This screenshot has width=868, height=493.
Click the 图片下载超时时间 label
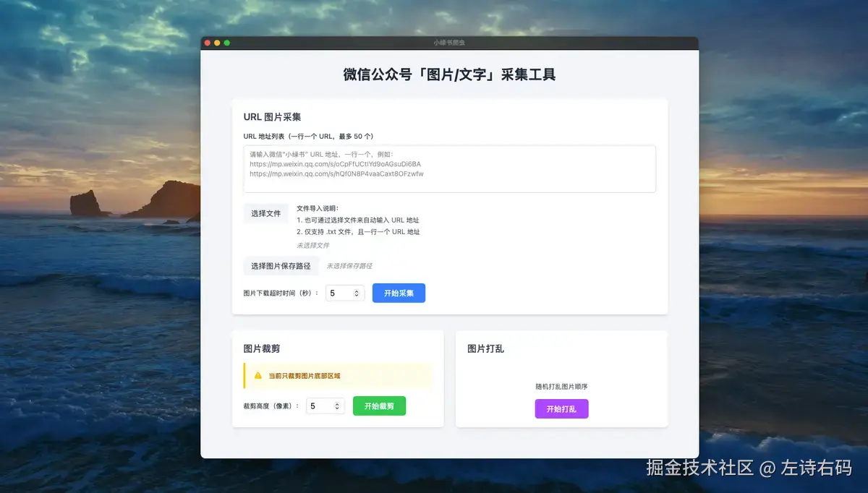(x=281, y=293)
